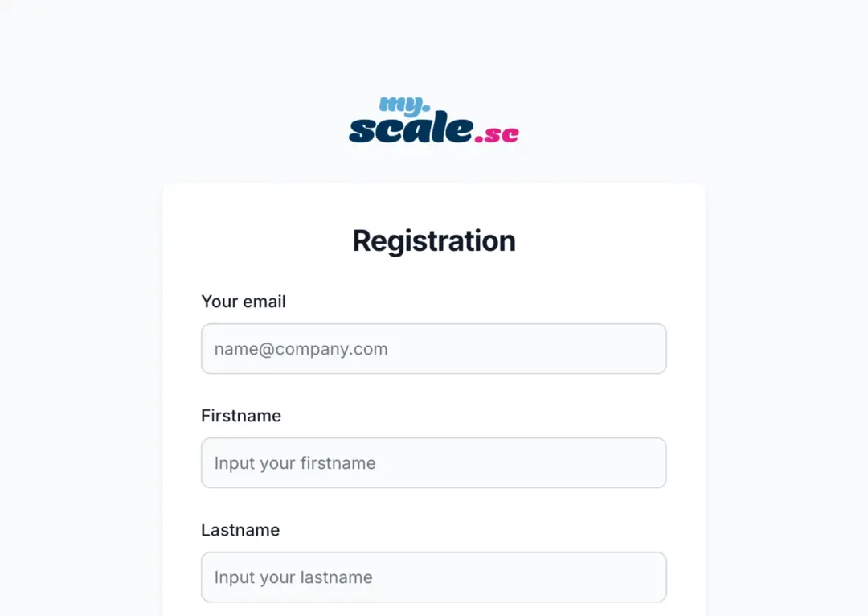Click the name@company.com placeholder text
This screenshot has height=616, width=868.
click(301, 350)
